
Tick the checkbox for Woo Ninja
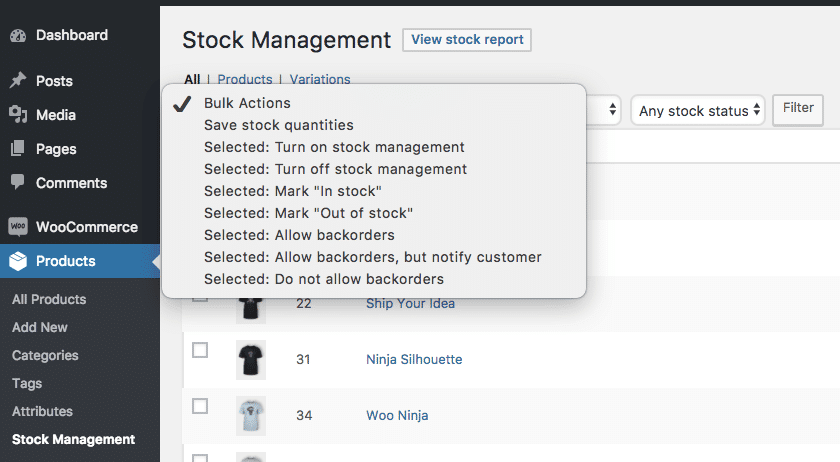[200, 406]
